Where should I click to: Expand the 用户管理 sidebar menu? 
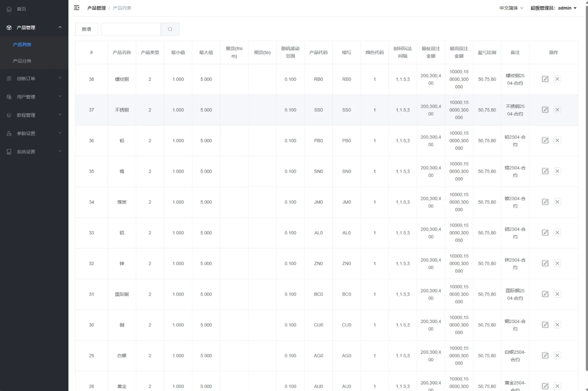[34, 97]
